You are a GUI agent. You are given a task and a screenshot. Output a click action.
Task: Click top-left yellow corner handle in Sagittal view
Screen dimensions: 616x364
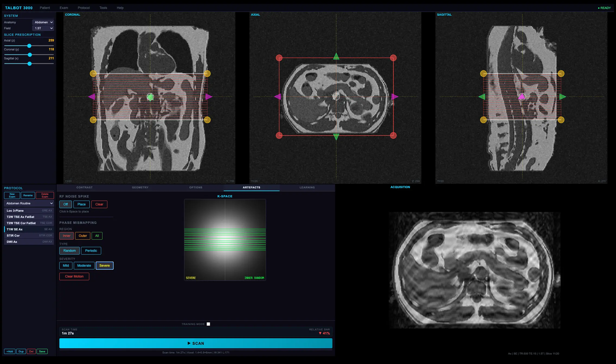pos(483,73)
